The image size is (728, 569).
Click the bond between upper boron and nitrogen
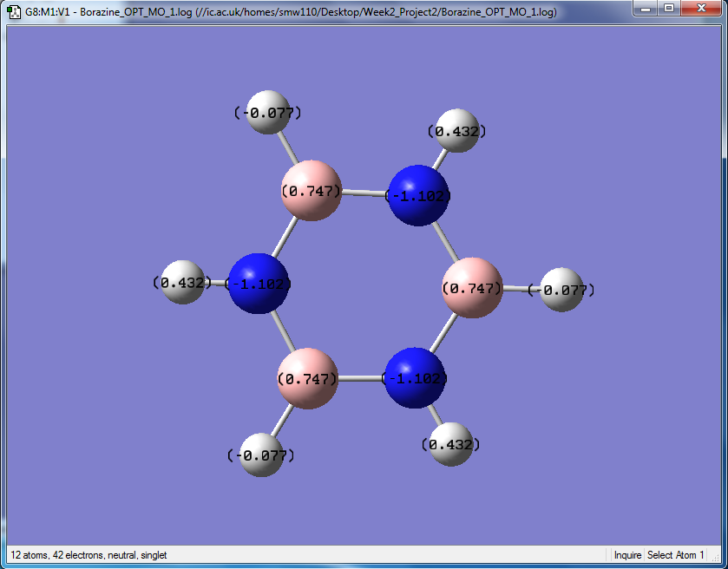(364, 193)
